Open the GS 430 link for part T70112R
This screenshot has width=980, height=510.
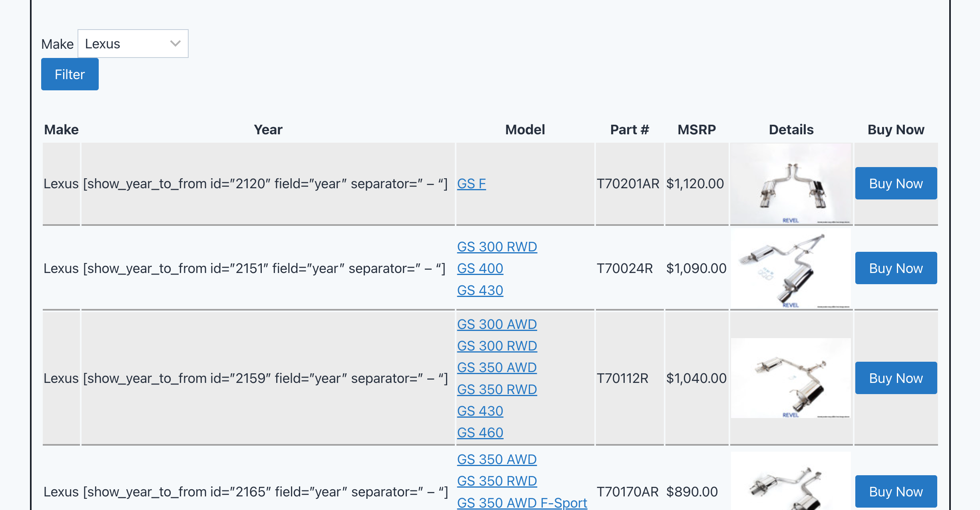(x=480, y=411)
